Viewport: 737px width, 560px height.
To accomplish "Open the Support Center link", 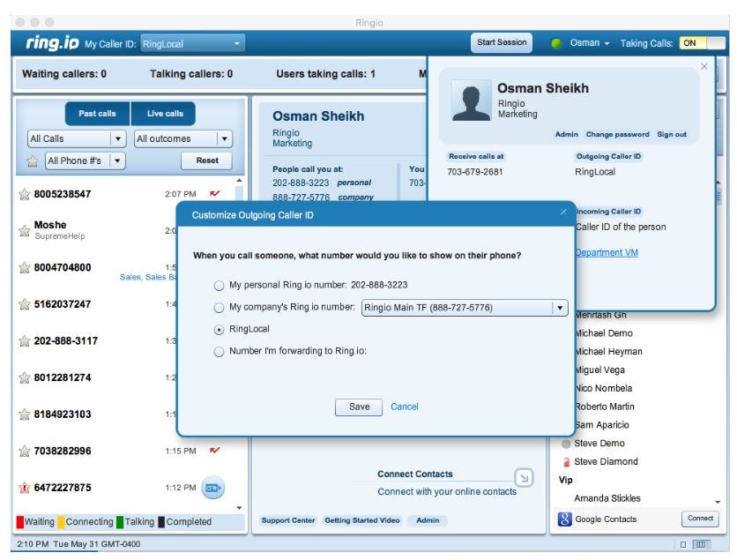I will (x=288, y=520).
